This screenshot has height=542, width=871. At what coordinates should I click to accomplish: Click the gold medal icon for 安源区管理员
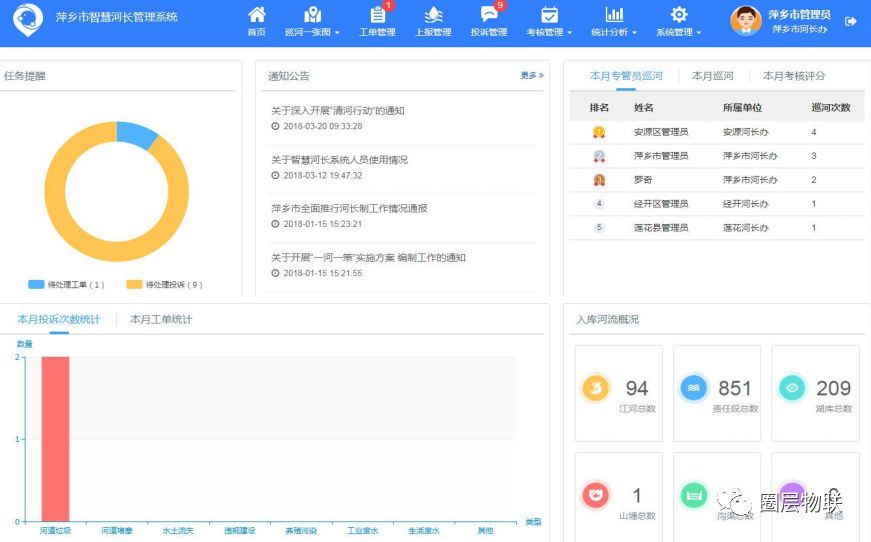pyautogui.click(x=599, y=132)
